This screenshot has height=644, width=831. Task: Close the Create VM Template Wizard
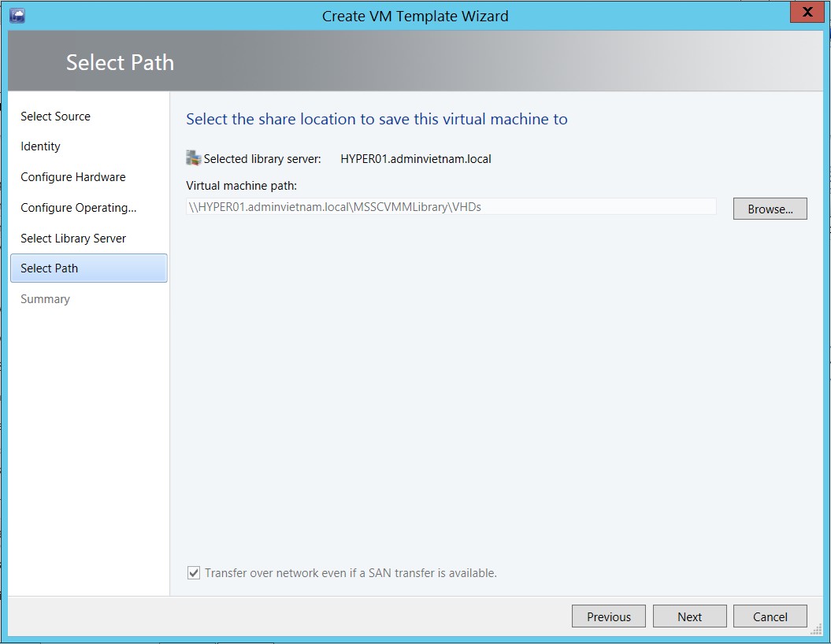(x=807, y=12)
